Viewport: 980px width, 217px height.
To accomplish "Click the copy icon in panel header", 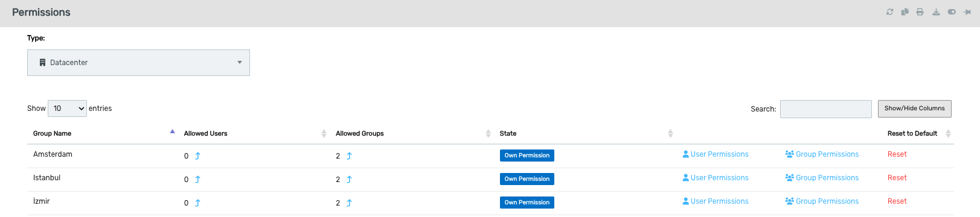I will coord(905,12).
